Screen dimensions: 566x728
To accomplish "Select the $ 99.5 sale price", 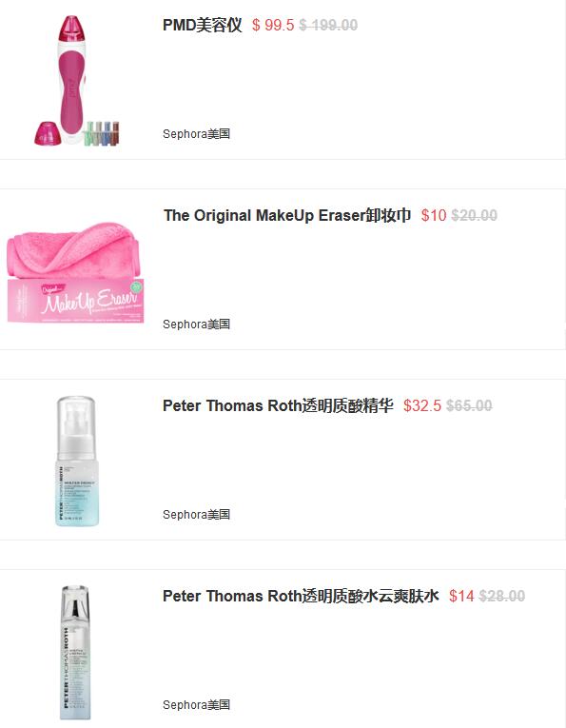I will click(273, 25).
